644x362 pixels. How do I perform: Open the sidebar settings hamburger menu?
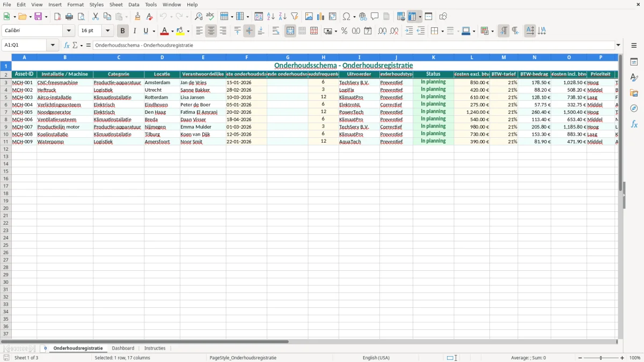[x=634, y=46]
